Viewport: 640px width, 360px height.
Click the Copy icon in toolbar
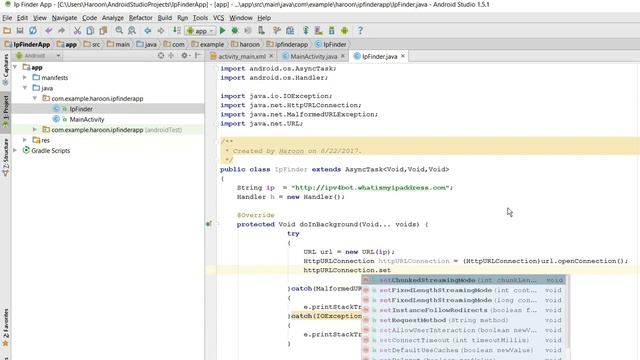click(90, 31)
